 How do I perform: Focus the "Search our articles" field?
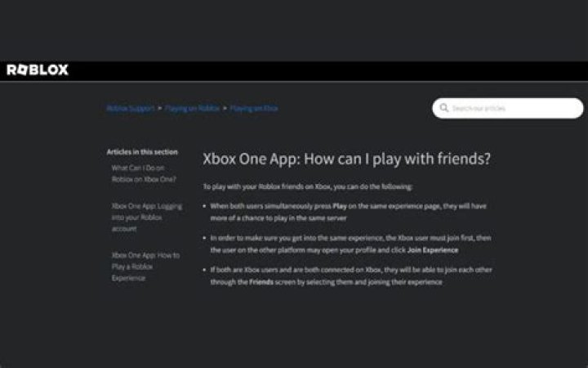coord(514,108)
